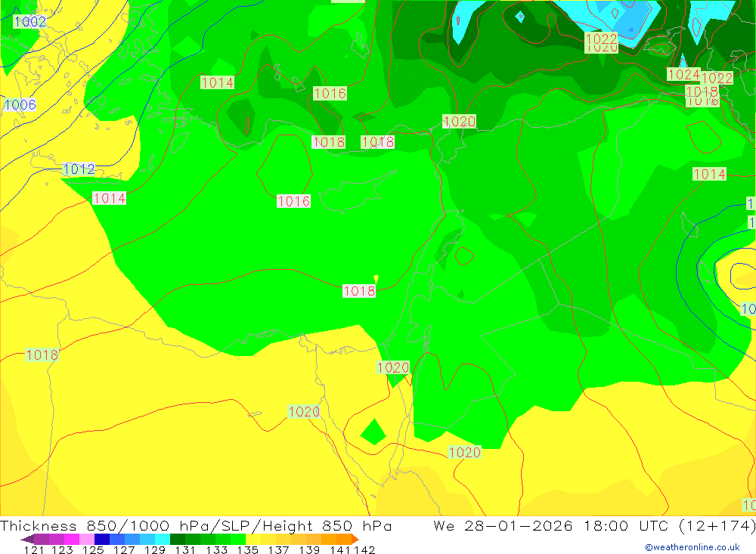Click legend value 135

247,549
